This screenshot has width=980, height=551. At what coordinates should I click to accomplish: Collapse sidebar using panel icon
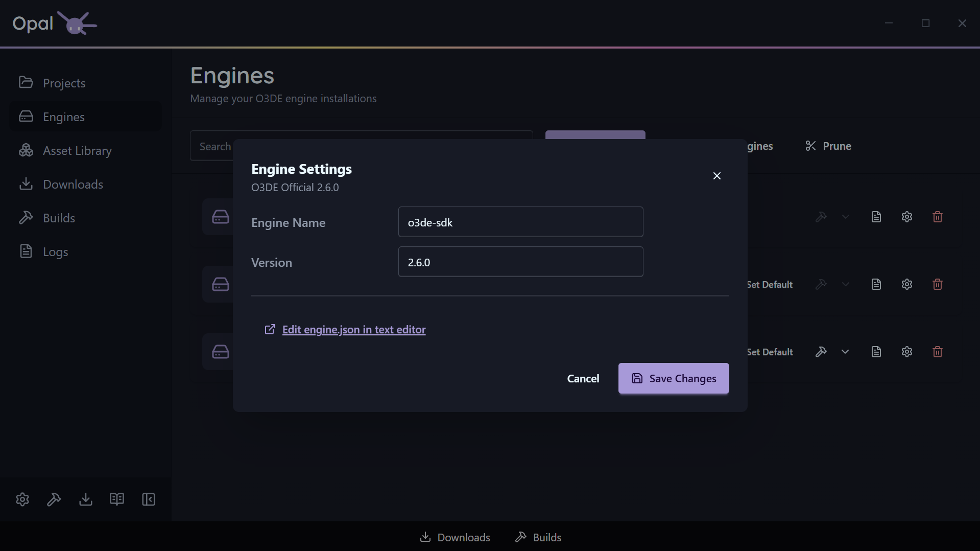click(x=149, y=499)
